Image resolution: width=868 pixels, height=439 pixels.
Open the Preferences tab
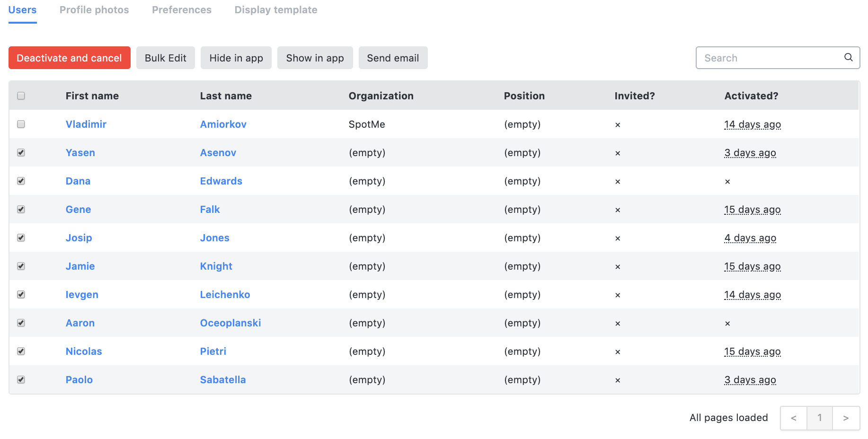(182, 10)
